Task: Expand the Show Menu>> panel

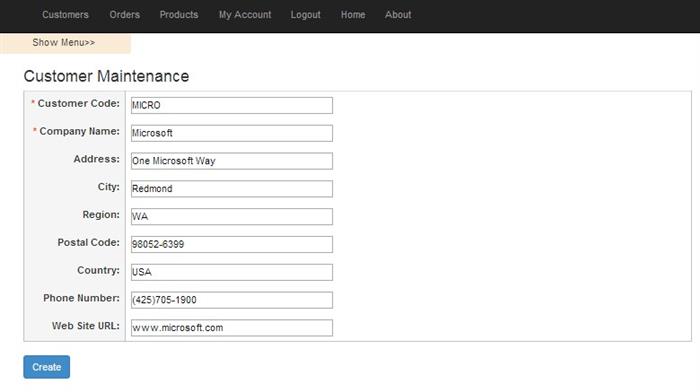Action: point(65,43)
